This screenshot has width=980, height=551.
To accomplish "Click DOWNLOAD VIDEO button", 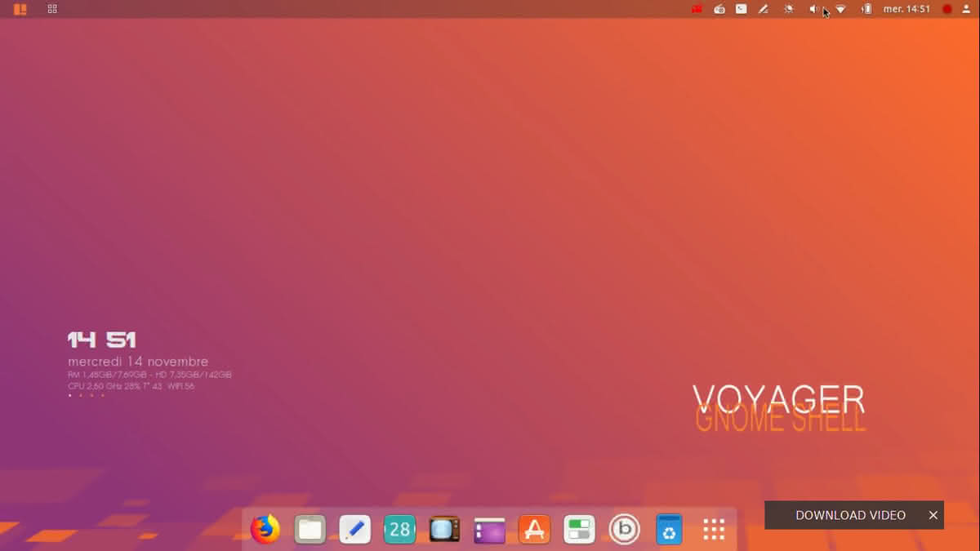I will coord(850,515).
